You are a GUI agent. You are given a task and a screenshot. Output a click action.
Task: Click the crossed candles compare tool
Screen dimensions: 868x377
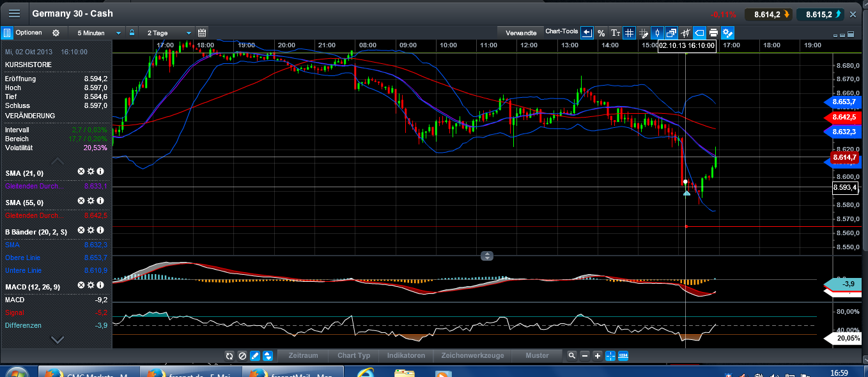pyautogui.click(x=685, y=33)
